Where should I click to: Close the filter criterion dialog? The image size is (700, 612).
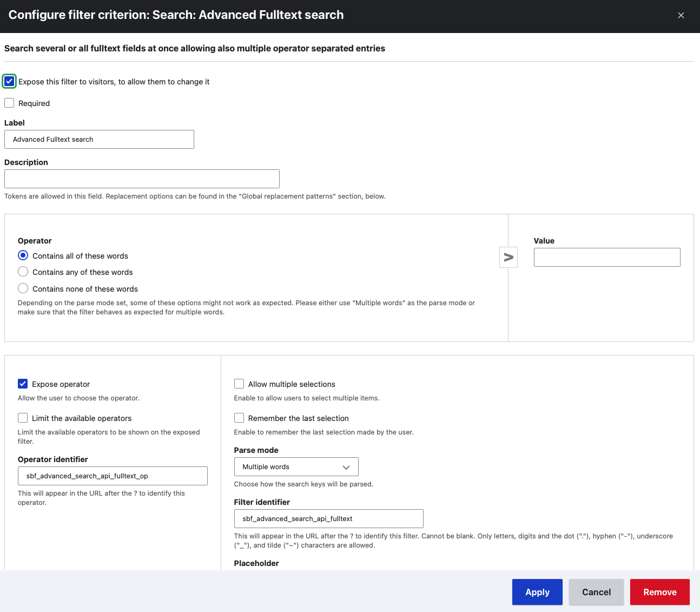pyautogui.click(x=681, y=16)
